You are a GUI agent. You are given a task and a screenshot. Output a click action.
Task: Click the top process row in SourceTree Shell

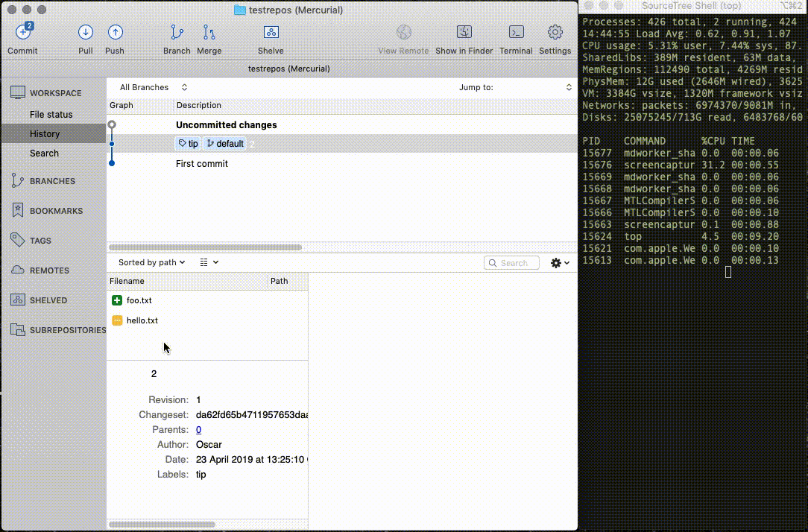point(681,237)
